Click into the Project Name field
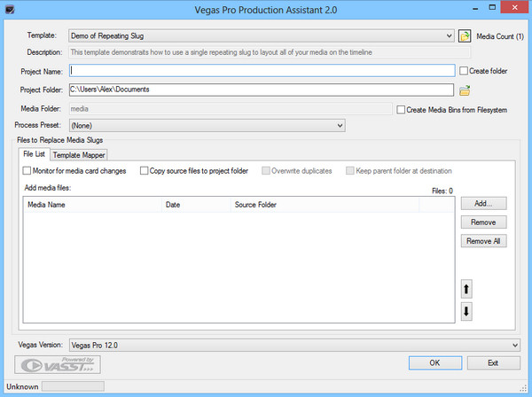532x397 pixels. [262, 71]
